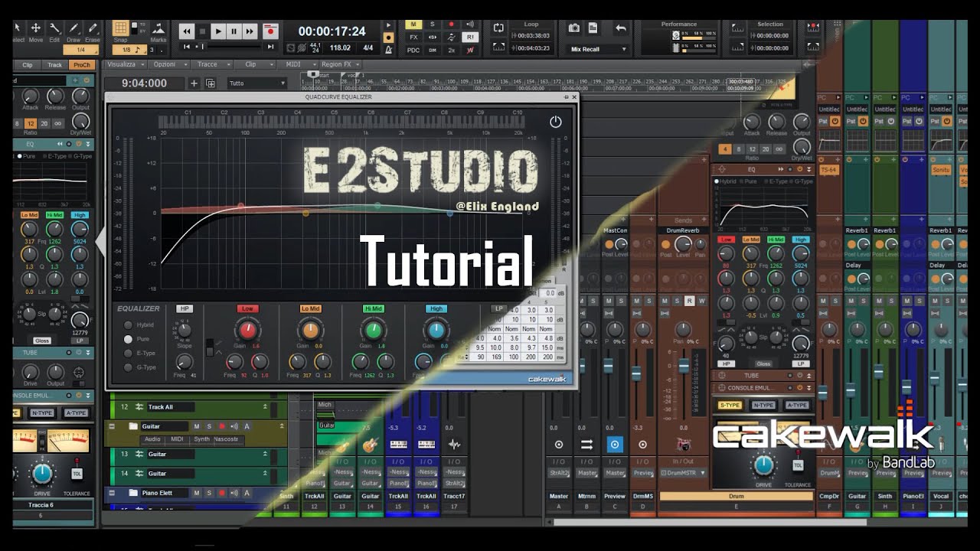The height and width of the screenshot is (551, 980).
Task: Switch to the ProCh inspector tab
Action: tap(82, 65)
